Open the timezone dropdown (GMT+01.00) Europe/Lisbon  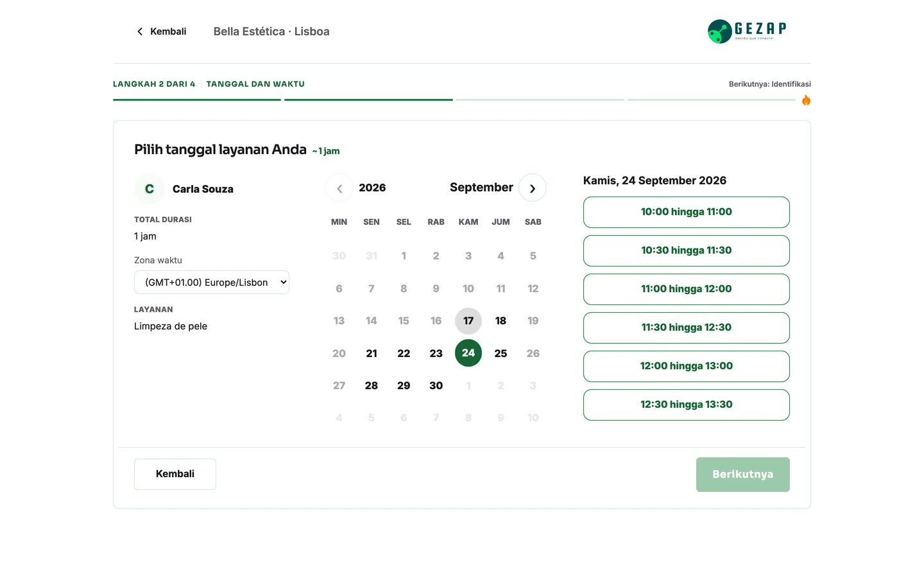coord(212,282)
